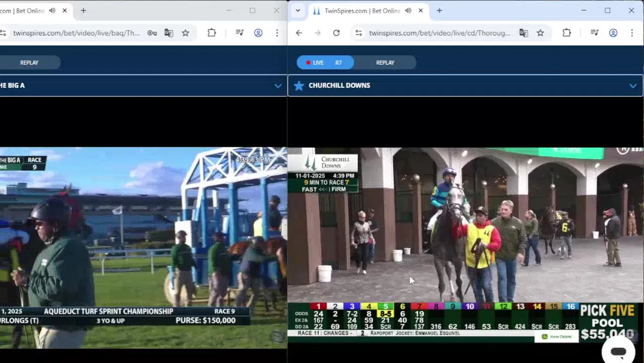The width and height of the screenshot is (644, 363).
Task: Expand the Churchill Downs track dropdown chevron
Action: tap(633, 86)
